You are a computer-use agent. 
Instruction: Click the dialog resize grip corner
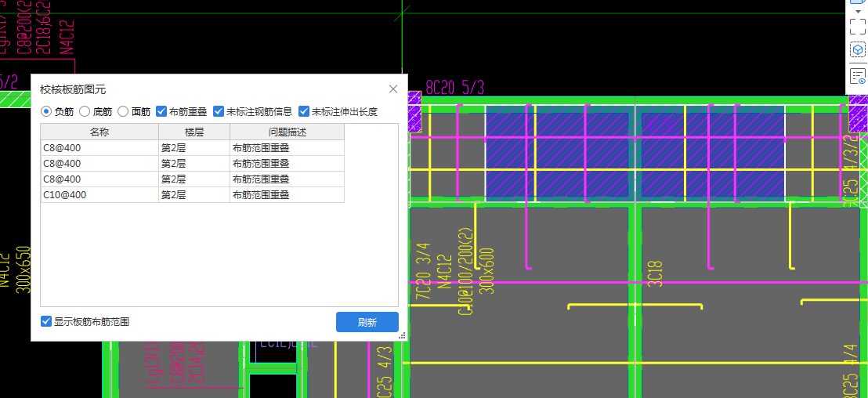pyautogui.click(x=403, y=335)
